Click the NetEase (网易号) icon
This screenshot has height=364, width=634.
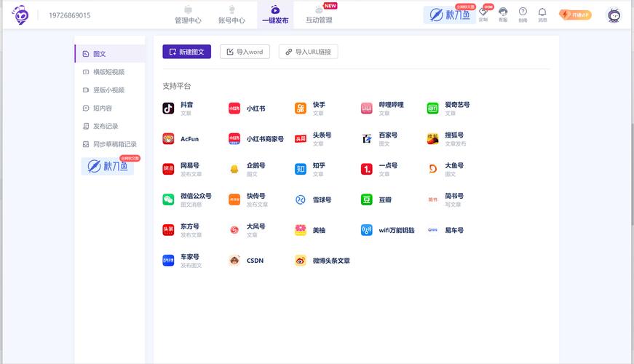pyautogui.click(x=168, y=169)
